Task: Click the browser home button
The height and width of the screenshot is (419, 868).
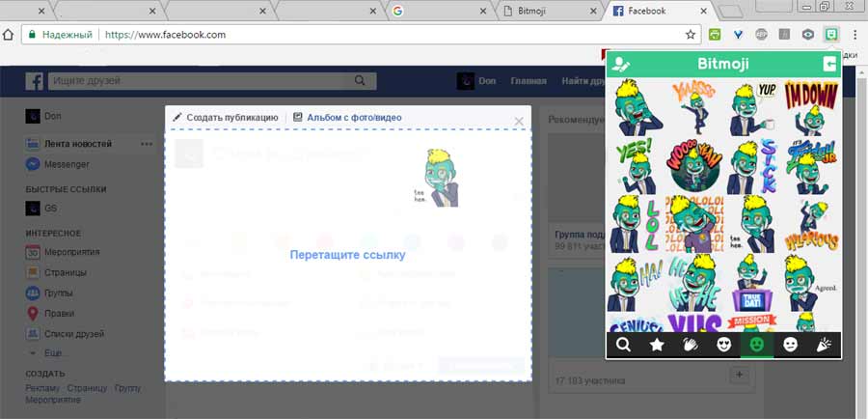Action: 7,35
